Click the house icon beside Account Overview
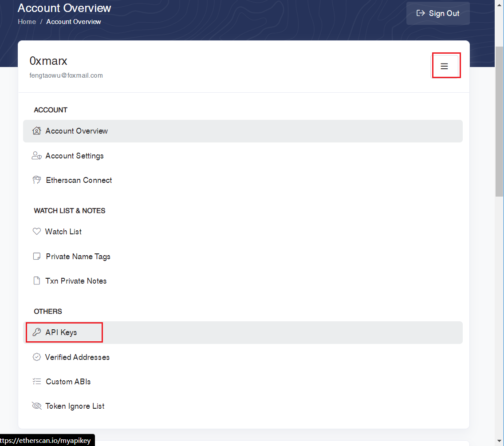504x446 pixels. click(x=37, y=131)
